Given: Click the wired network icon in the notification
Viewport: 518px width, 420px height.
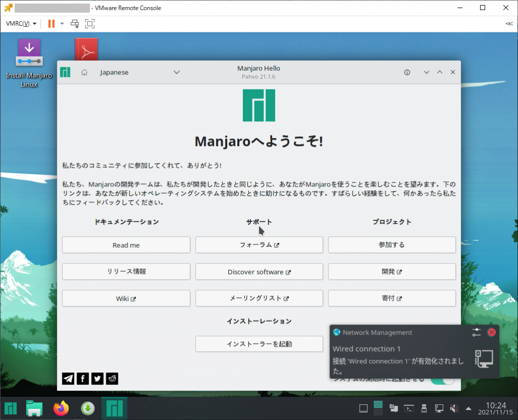Looking at the screenshot, I should (484, 359).
